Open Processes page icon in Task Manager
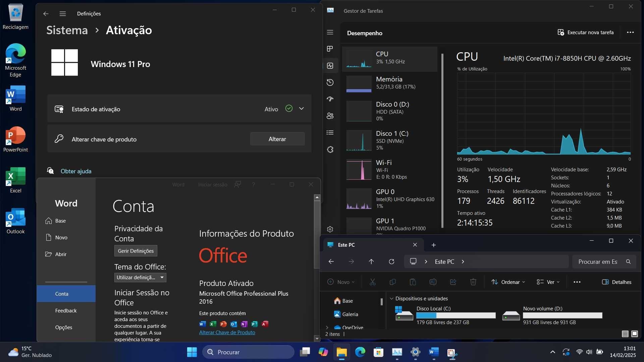The image size is (644, 362). [330, 49]
